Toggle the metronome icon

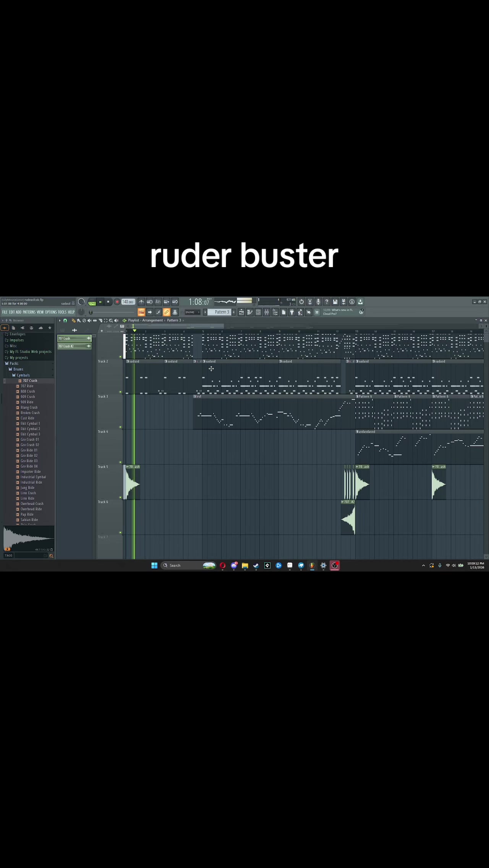[x=141, y=302]
